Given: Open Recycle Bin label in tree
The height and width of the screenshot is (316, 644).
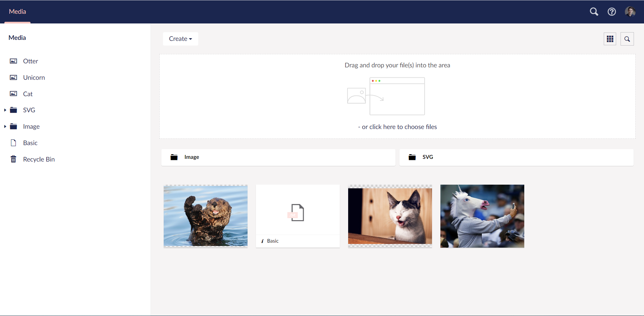Looking at the screenshot, I should (x=39, y=159).
